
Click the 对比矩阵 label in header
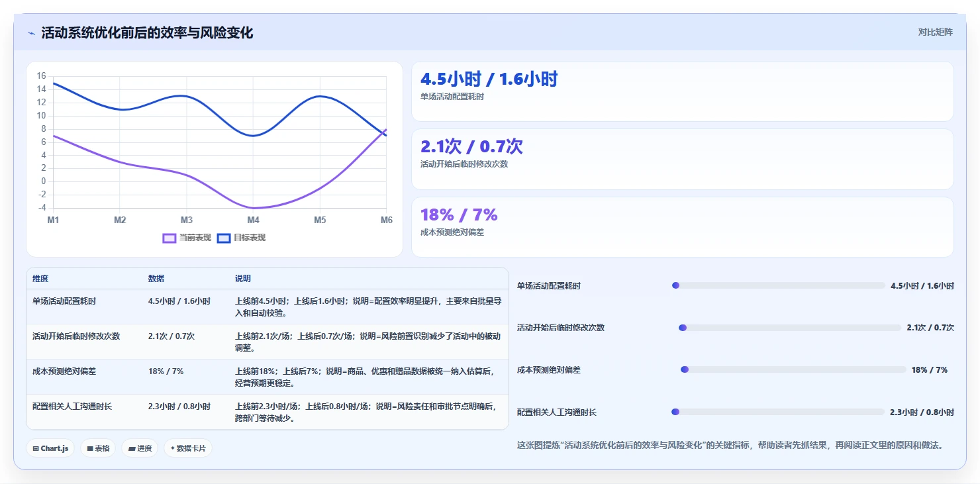[936, 32]
